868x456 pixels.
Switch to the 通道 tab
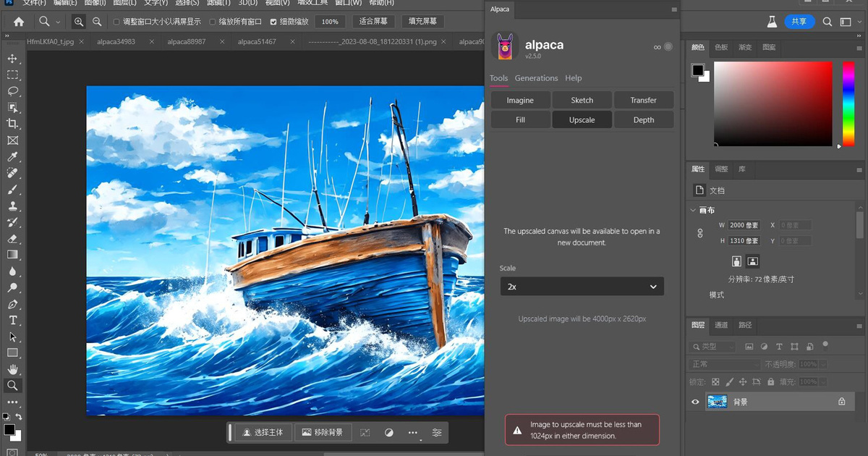point(721,325)
